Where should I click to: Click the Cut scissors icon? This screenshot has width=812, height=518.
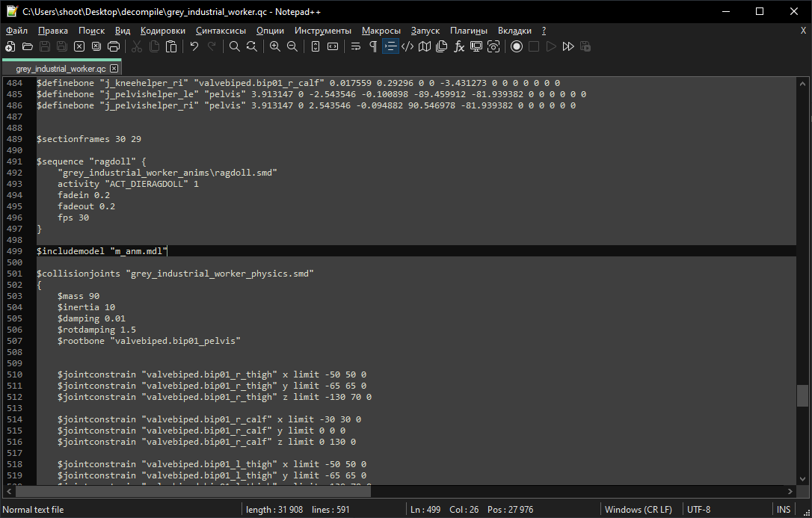click(137, 46)
